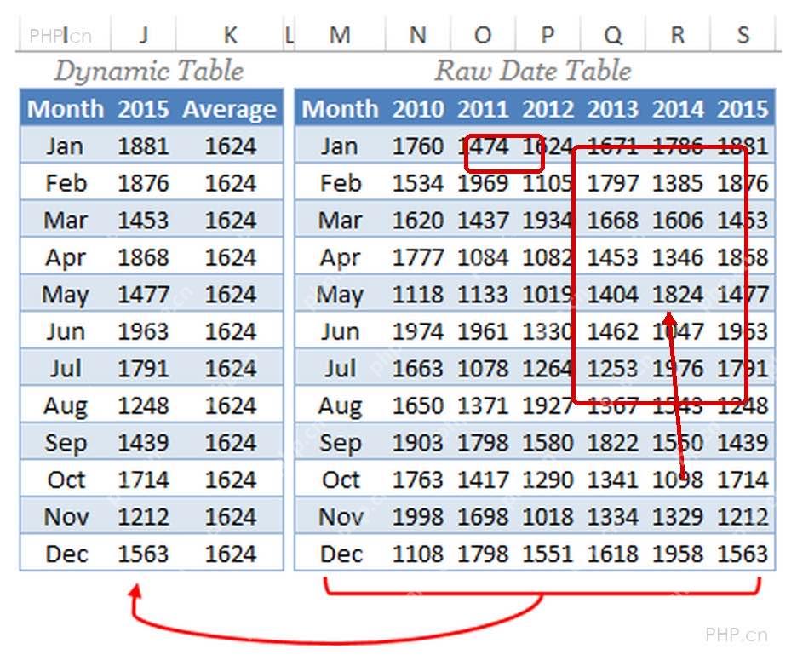797x672 pixels.
Task: Click the Dynamic Table title text
Action: (x=149, y=71)
